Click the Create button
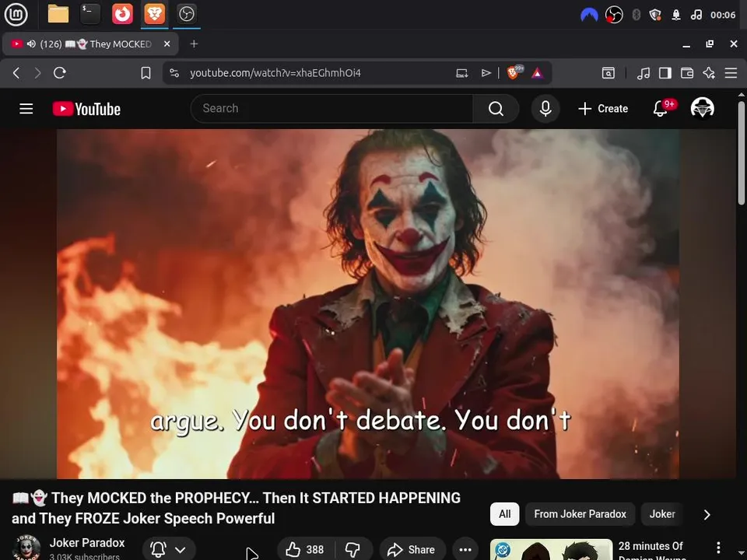The height and width of the screenshot is (560, 747). pos(603,109)
